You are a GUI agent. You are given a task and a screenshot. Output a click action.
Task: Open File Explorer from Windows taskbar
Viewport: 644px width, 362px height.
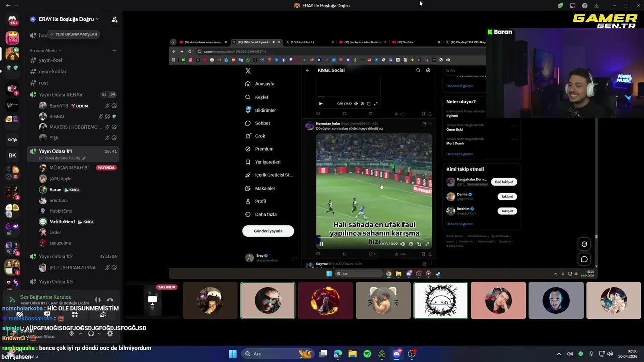point(352,354)
